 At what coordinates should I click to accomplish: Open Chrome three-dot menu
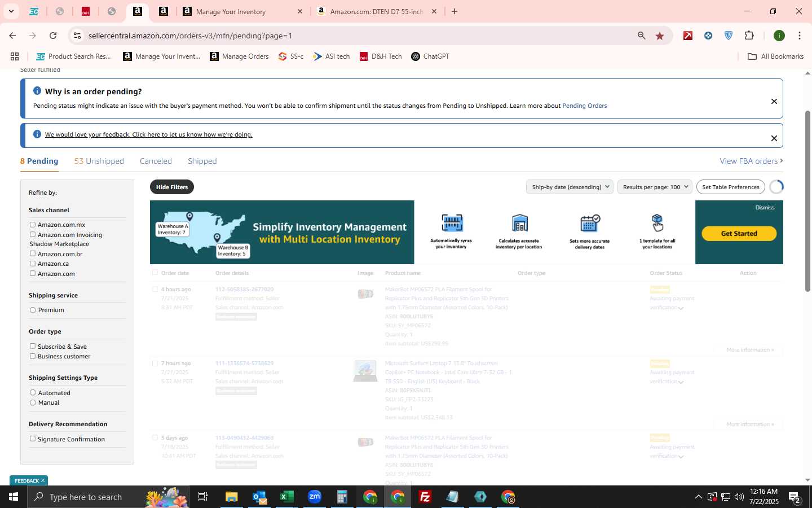[x=800, y=36]
